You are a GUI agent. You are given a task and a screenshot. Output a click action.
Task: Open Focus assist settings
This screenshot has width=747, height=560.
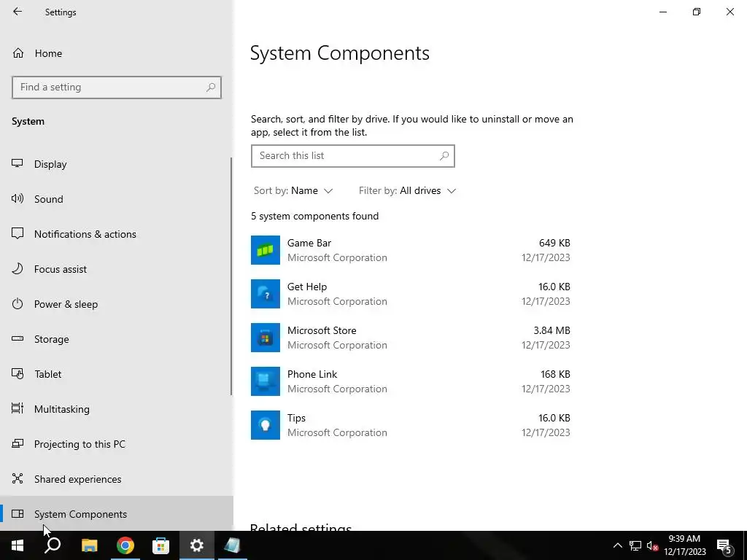click(117, 269)
